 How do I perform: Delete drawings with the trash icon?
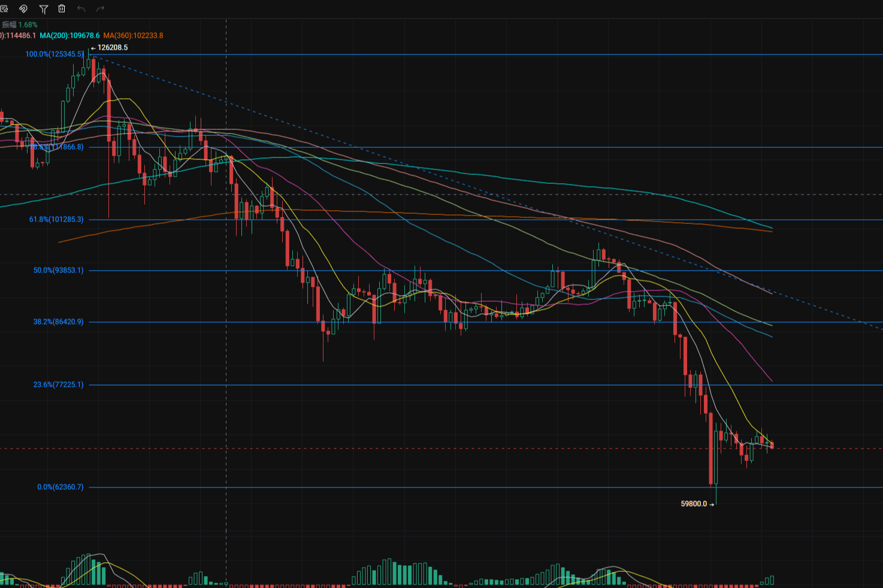point(62,9)
